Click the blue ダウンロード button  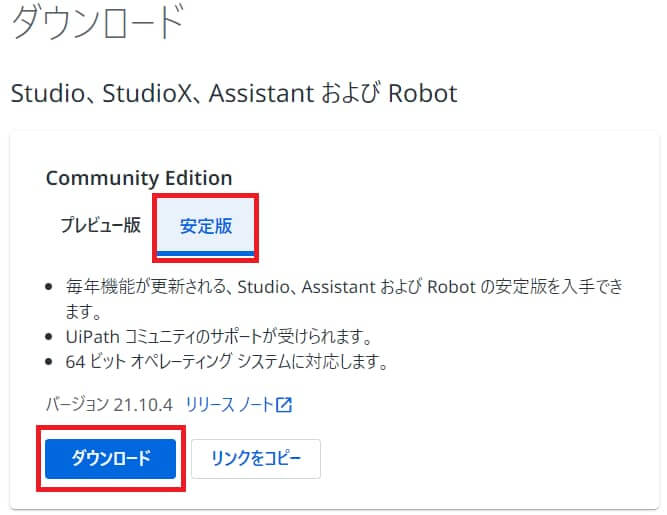[111, 458]
